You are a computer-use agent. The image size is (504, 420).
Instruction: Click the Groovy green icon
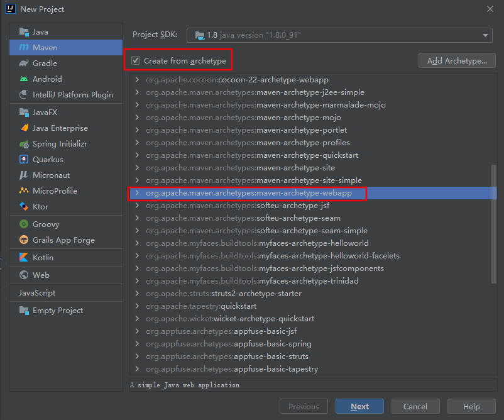[24, 224]
